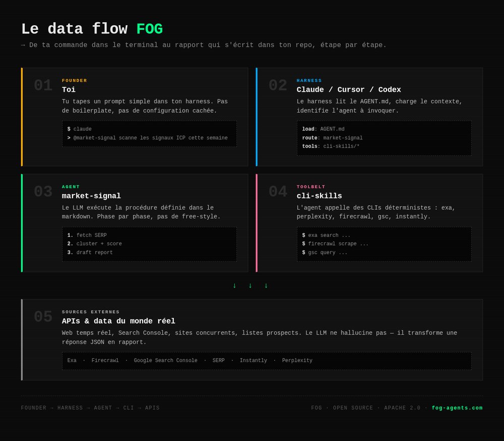The image size is (504, 441).
Task: Click 'SERP' in the sources list
Action: tap(219, 360)
